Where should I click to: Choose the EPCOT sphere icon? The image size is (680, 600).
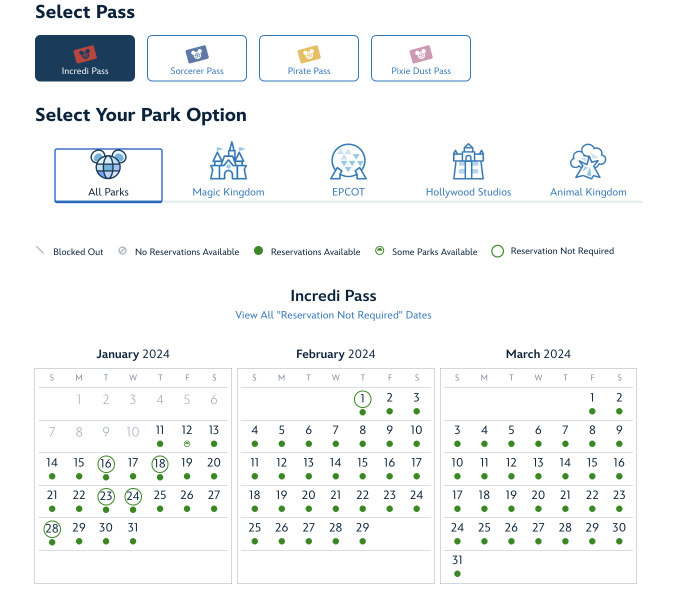pos(349,162)
